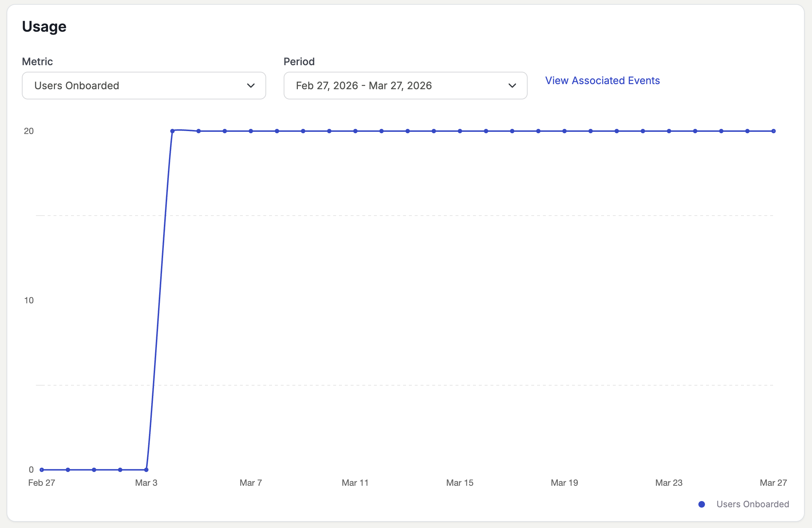The height and width of the screenshot is (528, 812).
Task: Click the Mar 3 data point at zero
Action: pos(146,470)
